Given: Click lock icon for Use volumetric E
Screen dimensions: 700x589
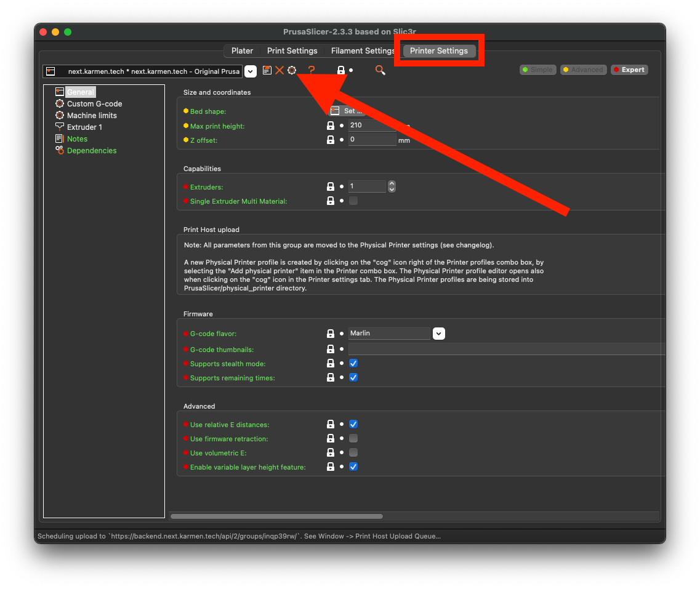Looking at the screenshot, I should point(331,452).
